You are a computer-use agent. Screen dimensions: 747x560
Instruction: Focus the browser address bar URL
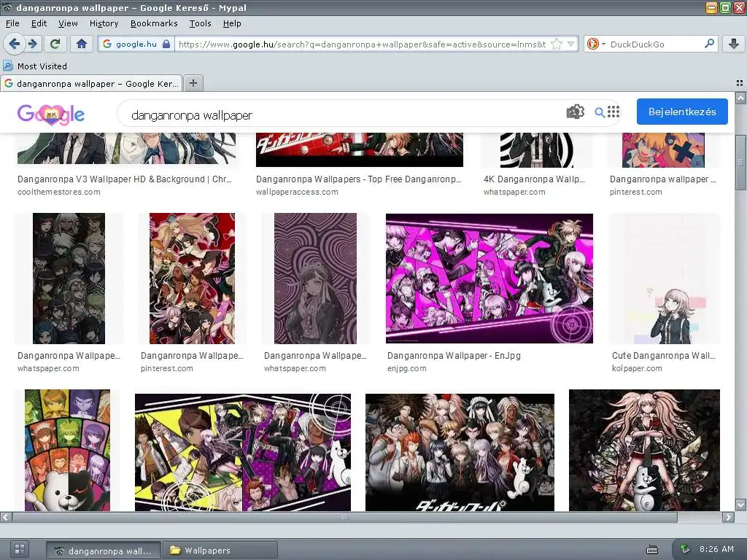362,44
